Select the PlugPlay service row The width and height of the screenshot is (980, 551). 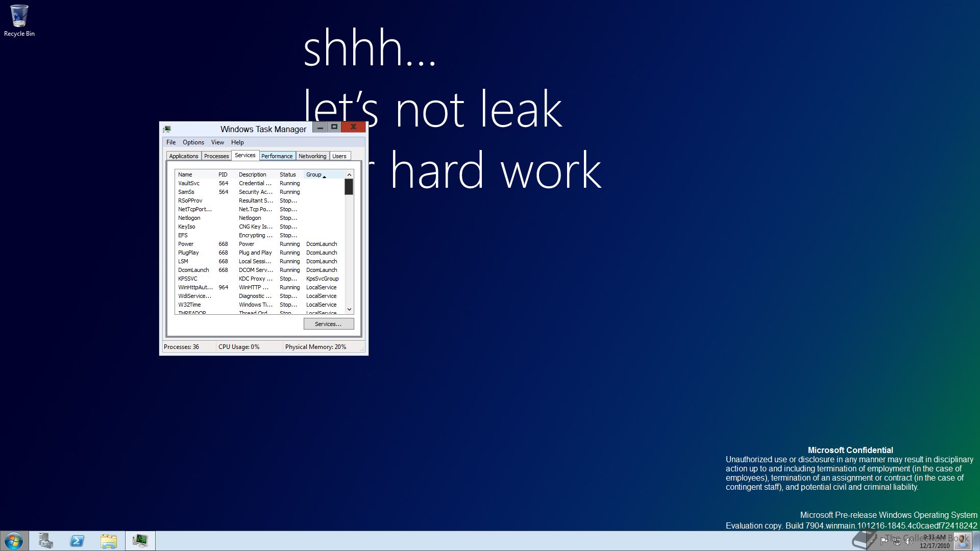tap(260, 253)
